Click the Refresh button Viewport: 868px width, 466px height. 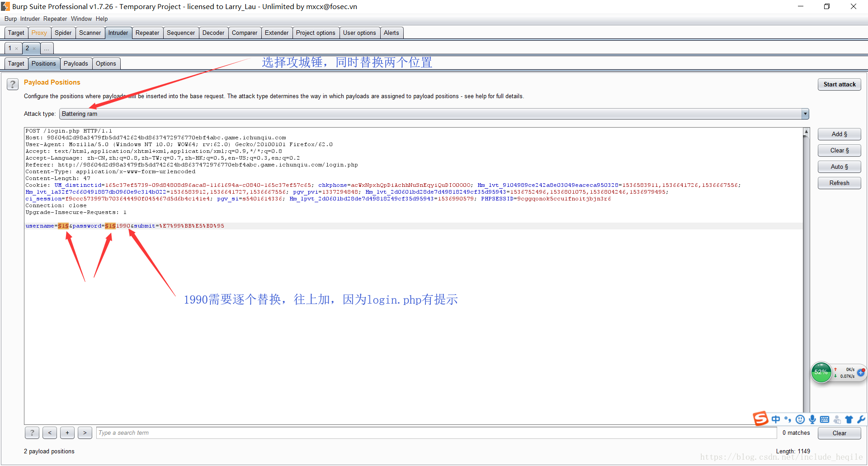click(x=840, y=183)
